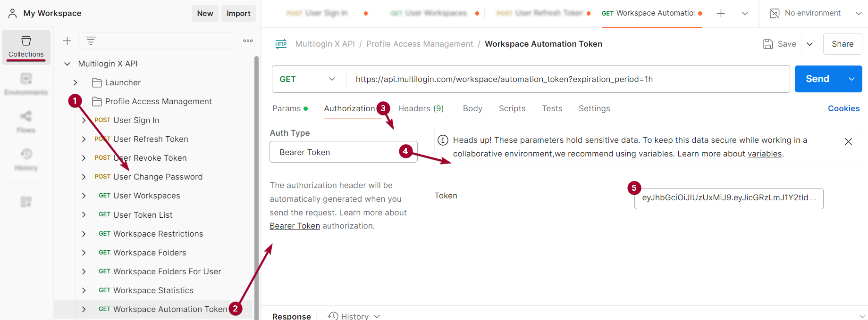Expand the Workspace Automation Token chevron
The height and width of the screenshot is (320, 868).
click(x=84, y=309)
